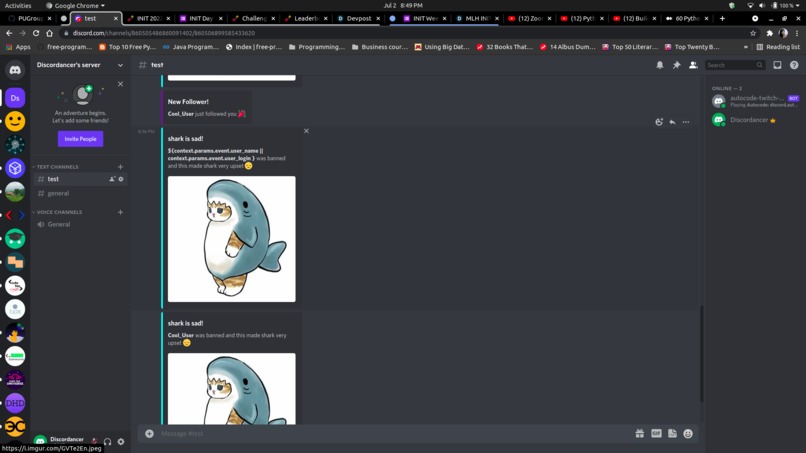The width and height of the screenshot is (806, 453).
Task: Dismiss the add friends invite card
Action: [x=120, y=84]
